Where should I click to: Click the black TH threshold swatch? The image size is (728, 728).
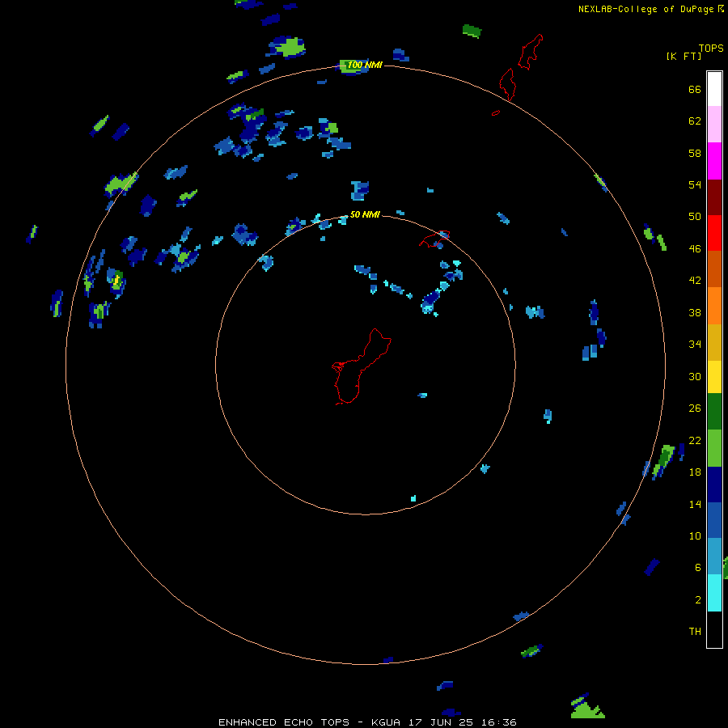(x=714, y=629)
